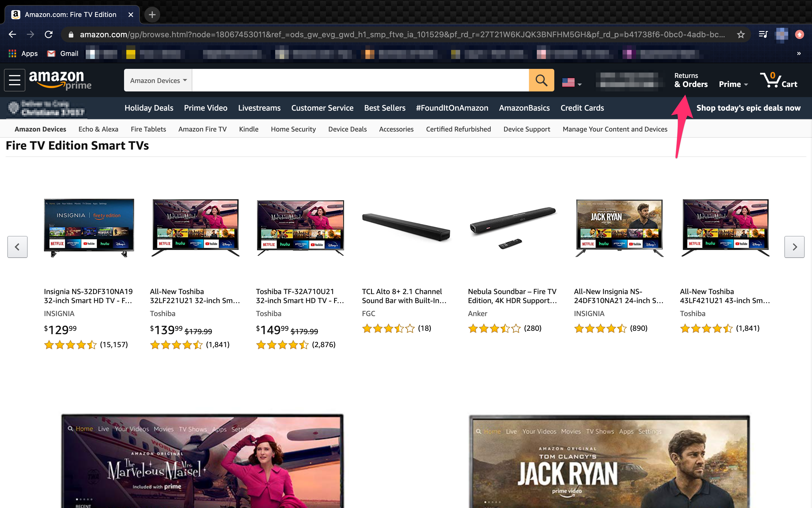This screenshot has width=812, height=508.
Task: Open AmazonBasics nav link
Action: 524,108
